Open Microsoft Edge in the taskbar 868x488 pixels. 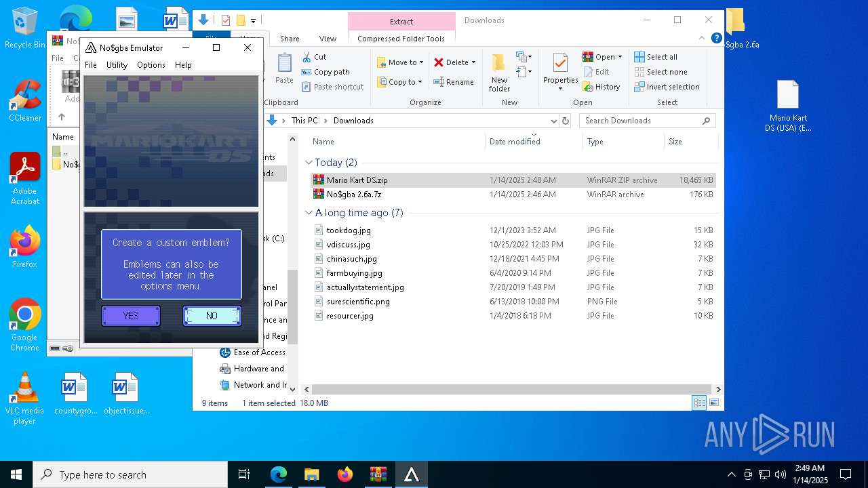(x=279, y=474)
